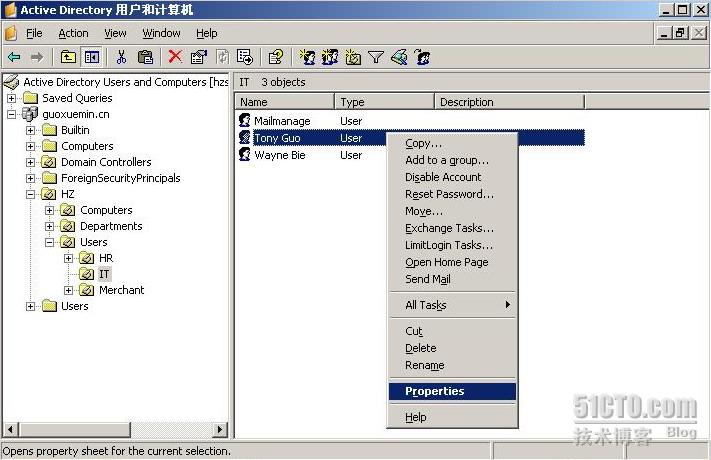This screenshot has height=460, width=711.
Task: Collapse the HZ organizational unit
Action: [30, 194]
